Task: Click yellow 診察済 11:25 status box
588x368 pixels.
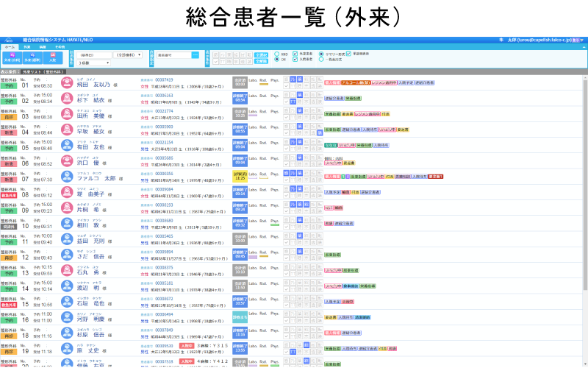Action: pos(240,177)
